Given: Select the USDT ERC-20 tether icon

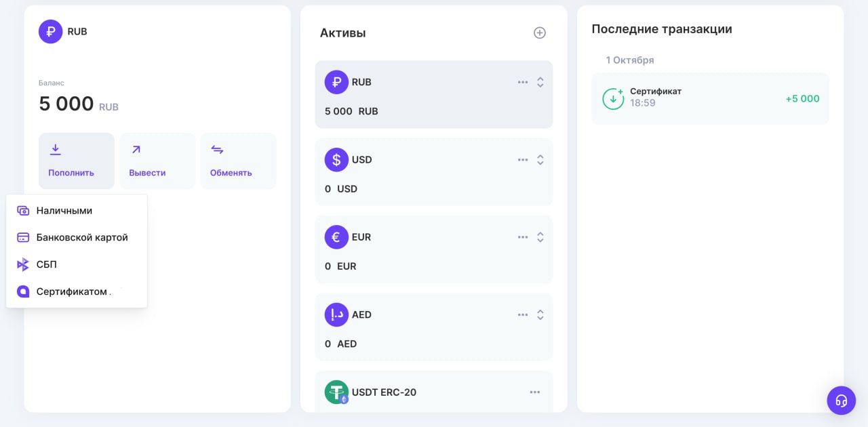Looking at the screenshot, I should pyautogui.click(x=336, y=392).
